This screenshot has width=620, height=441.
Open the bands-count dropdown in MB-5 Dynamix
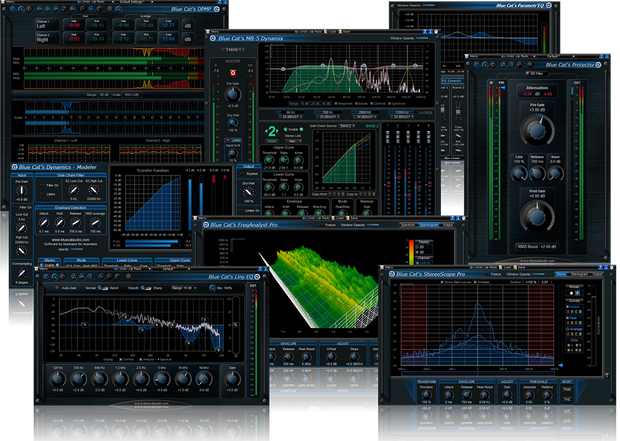[232, 49]
